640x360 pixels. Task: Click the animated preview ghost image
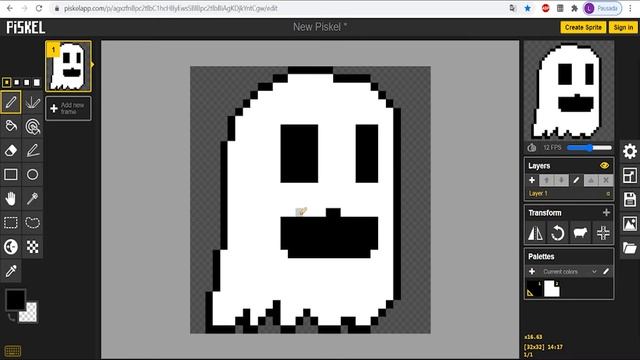pyautogui.click(x=569, y=91)
